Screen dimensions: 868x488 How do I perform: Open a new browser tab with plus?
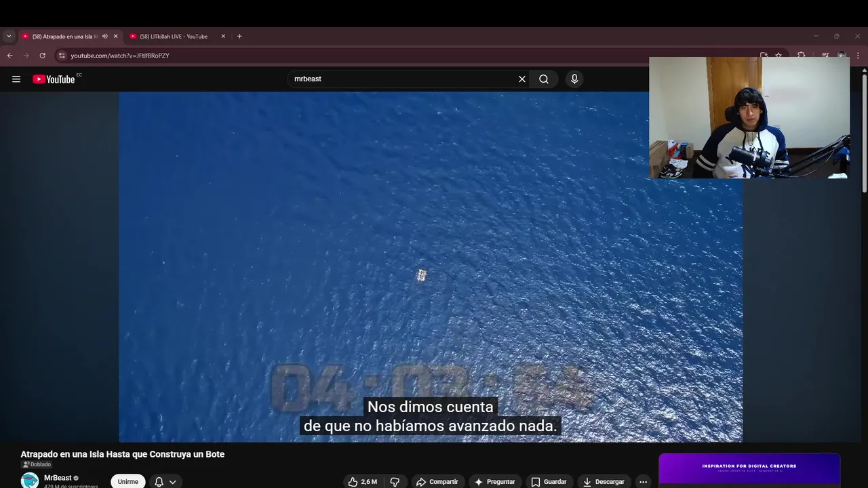(x=239, y=37)
